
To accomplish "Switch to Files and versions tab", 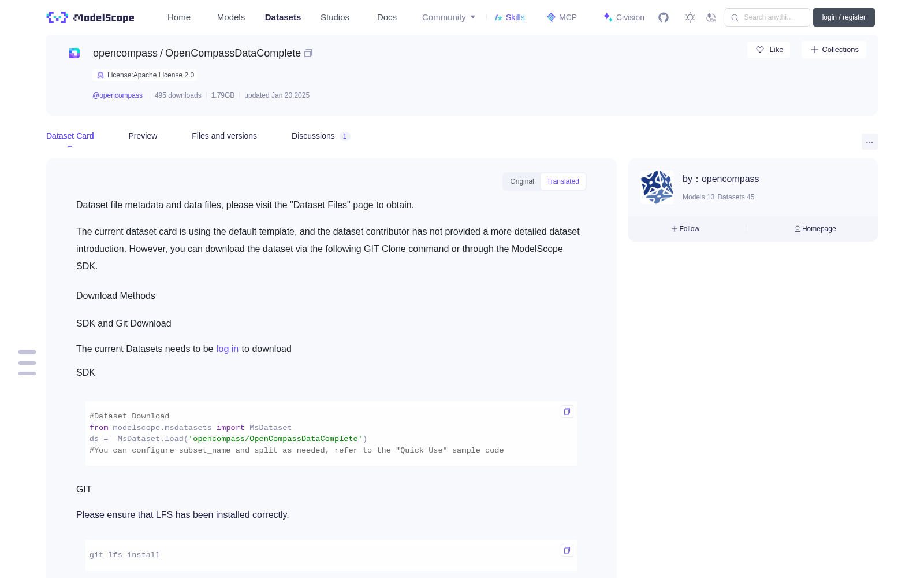I will point(224,136).
